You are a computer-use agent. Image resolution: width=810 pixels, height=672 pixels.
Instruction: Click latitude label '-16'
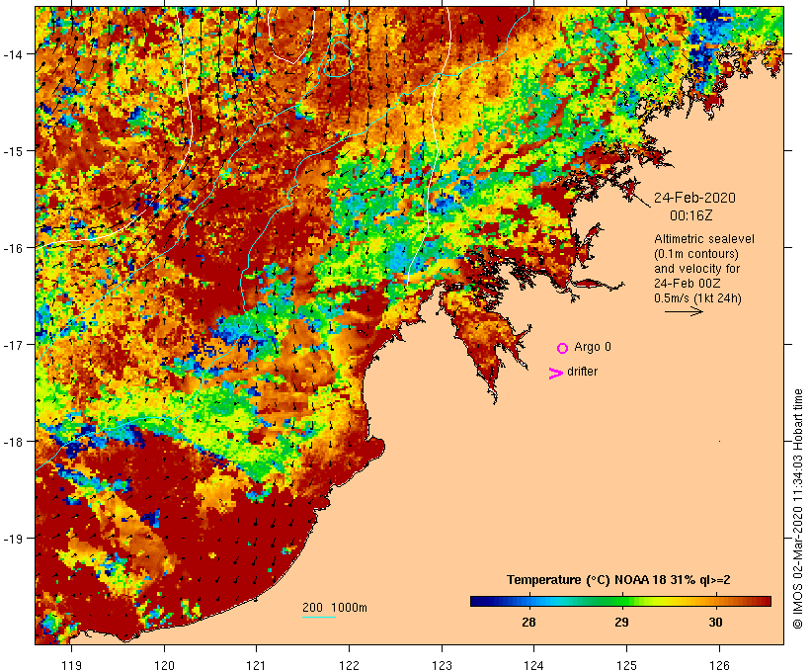[13, 248]
